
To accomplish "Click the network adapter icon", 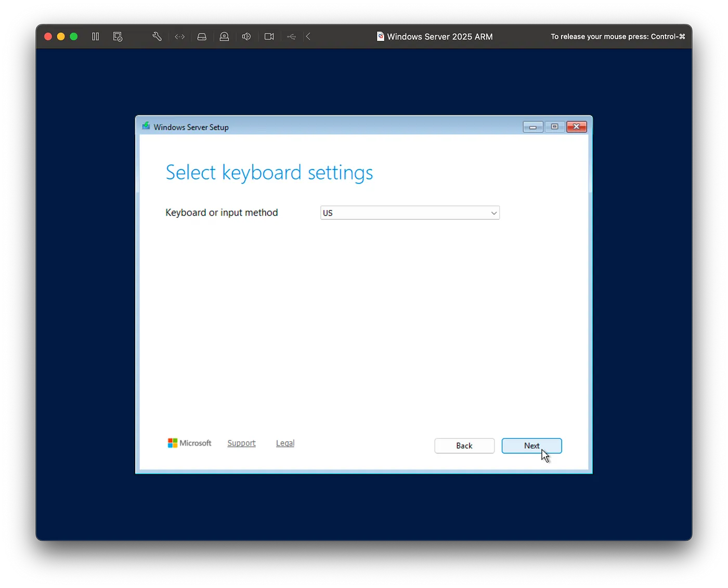I will tap(180, 36).
